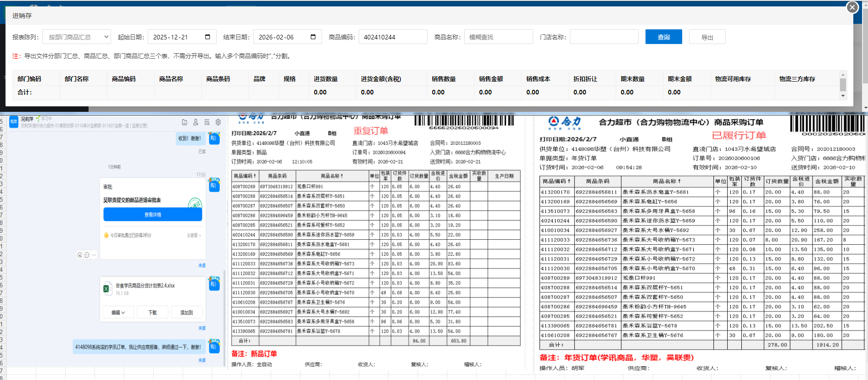
Task: Click the 导出 button
Action: point(707,37)
